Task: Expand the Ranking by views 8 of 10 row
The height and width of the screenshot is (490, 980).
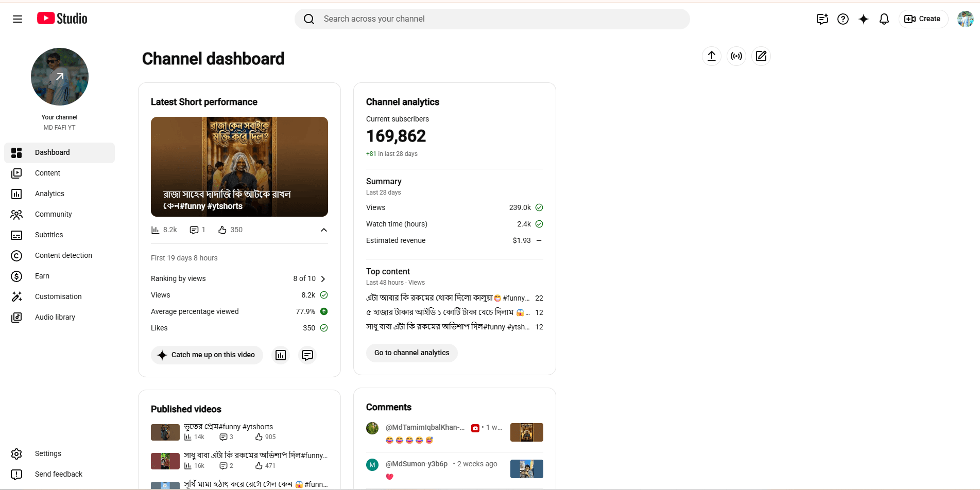Action: pyautogui.click(x=239, y=278)
